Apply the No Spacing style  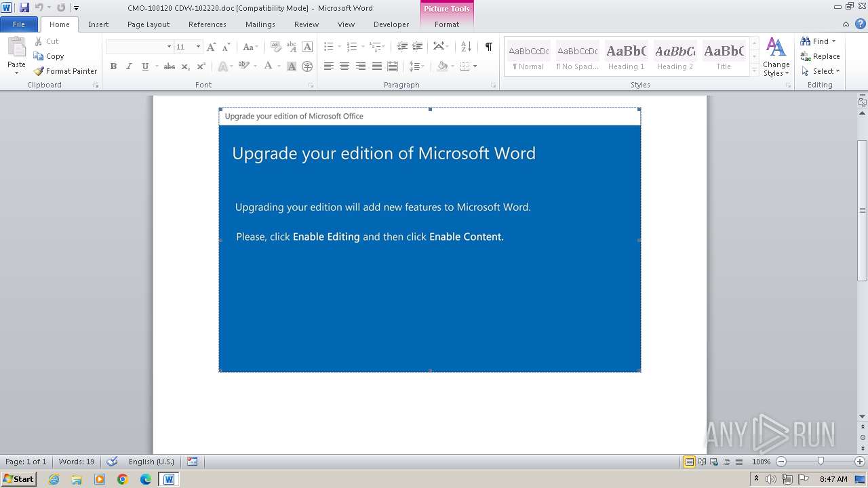point(578,57)
